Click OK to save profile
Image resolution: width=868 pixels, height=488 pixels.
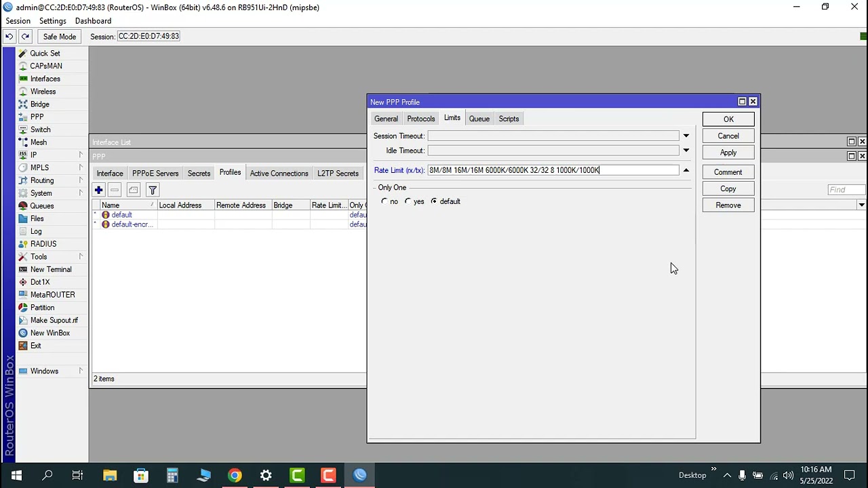(728, 119)
